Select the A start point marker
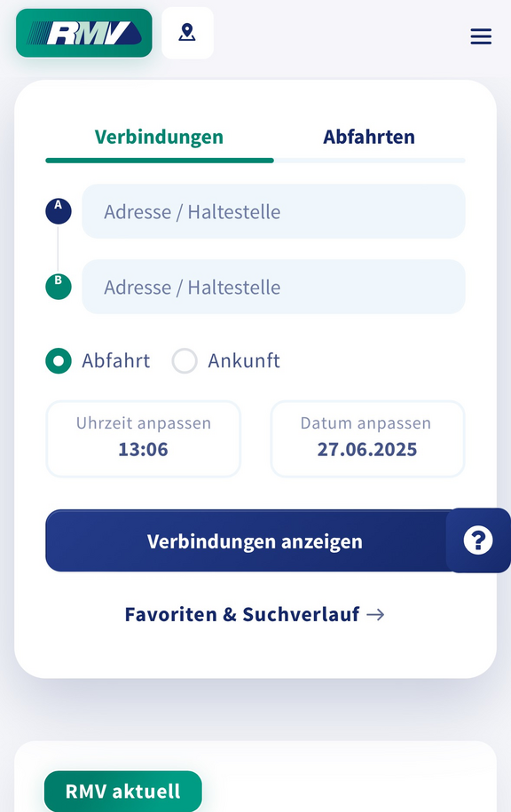511x812 pixels. (x=58, y=211)
